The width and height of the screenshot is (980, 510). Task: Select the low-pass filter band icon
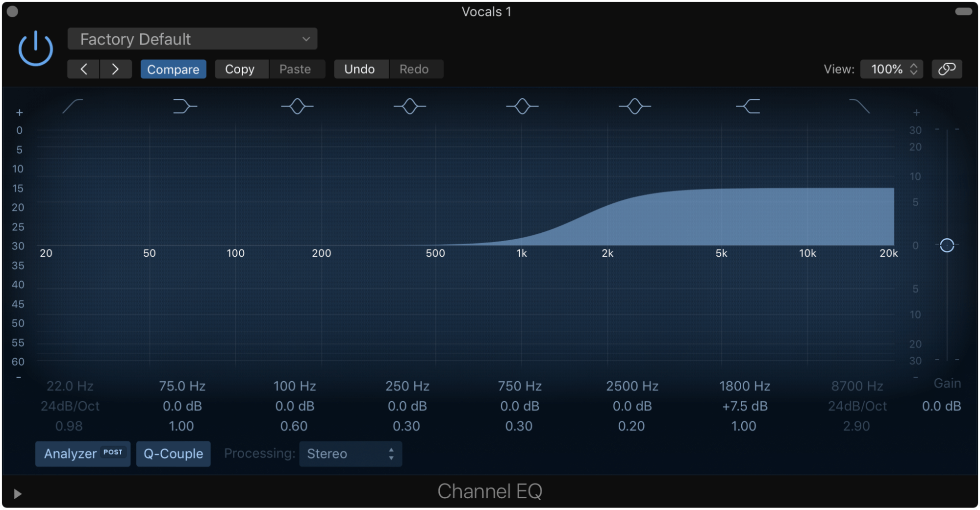(860, 106)
